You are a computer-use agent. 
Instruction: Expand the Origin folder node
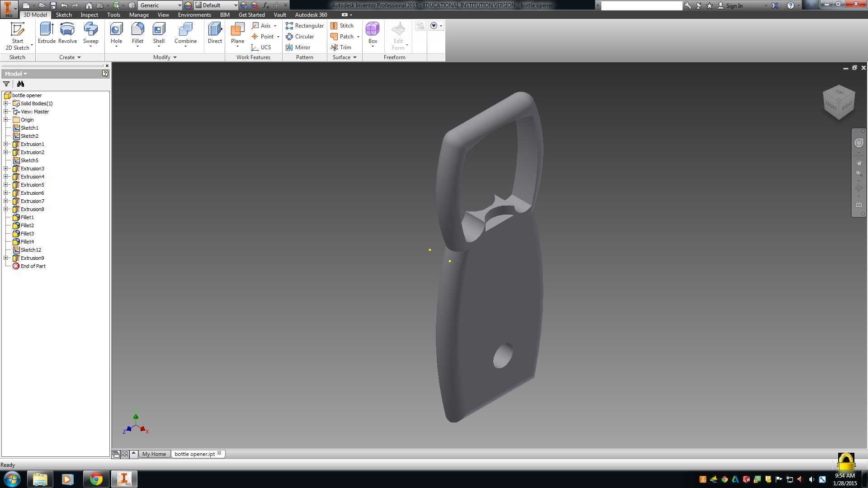point(6,120)
